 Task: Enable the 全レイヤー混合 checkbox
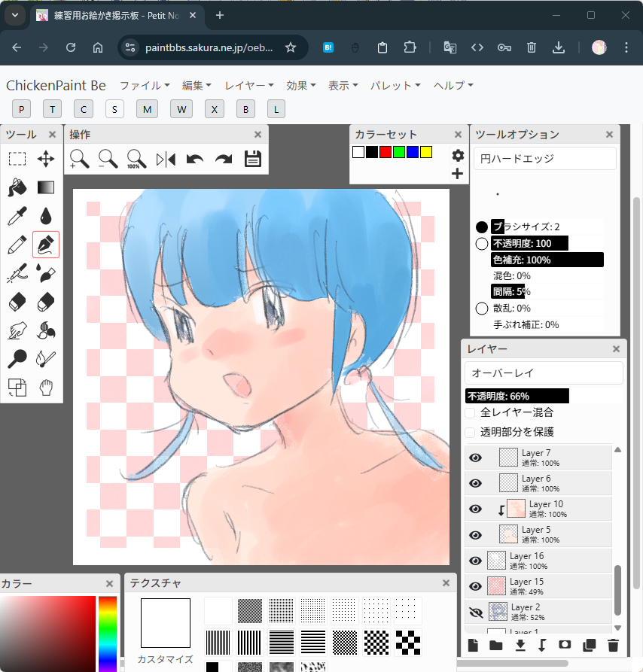[470, 412]
